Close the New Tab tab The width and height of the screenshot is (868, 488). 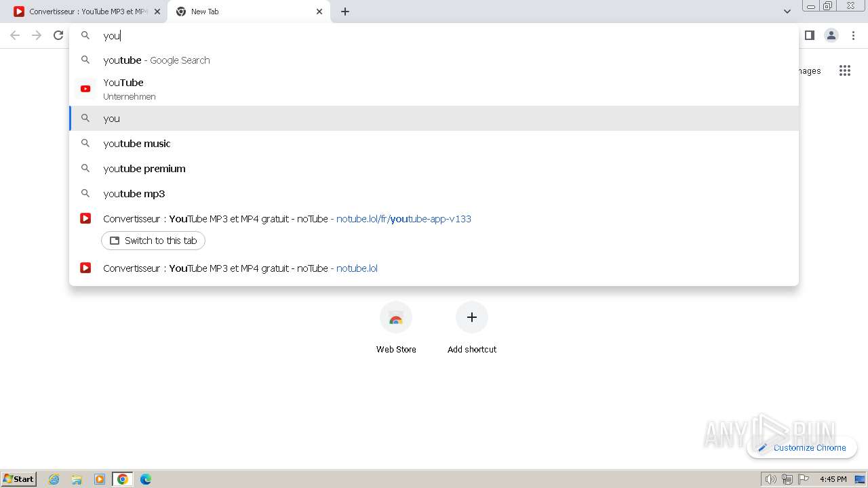pyautogui.click(x=319, y=12)
